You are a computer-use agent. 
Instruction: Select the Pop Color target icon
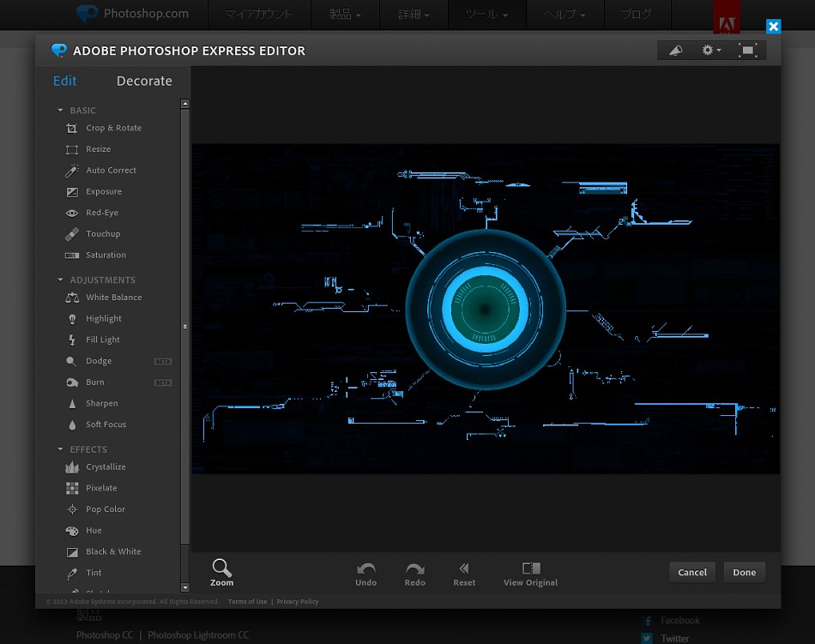(x=72, y=509)
